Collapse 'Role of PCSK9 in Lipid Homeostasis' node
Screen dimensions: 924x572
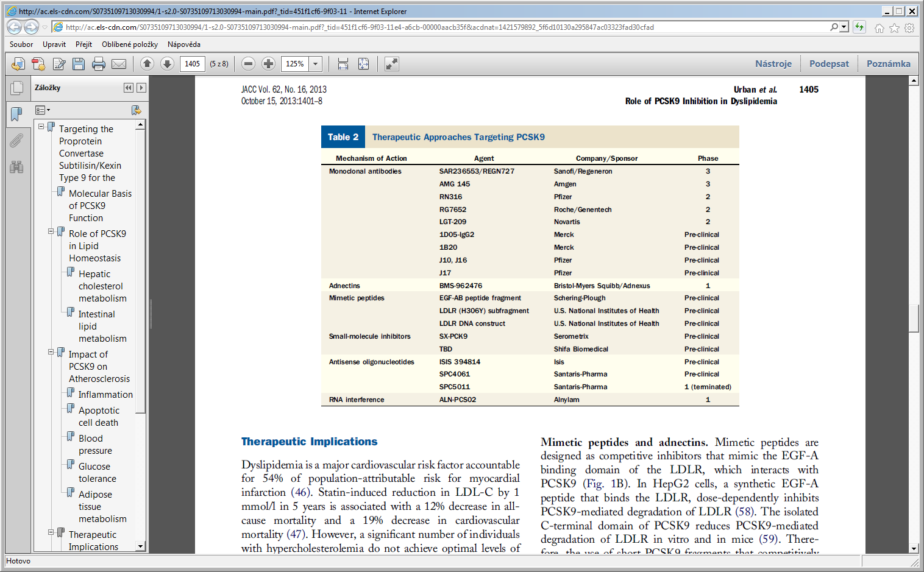click(x=51, y=231)
